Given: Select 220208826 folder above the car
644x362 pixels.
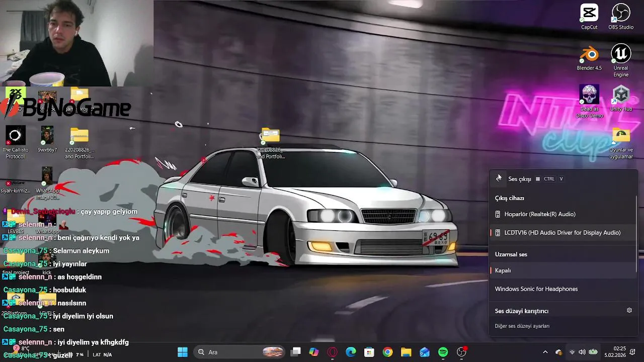Looking at the screenshot, I should pos(271,143).
